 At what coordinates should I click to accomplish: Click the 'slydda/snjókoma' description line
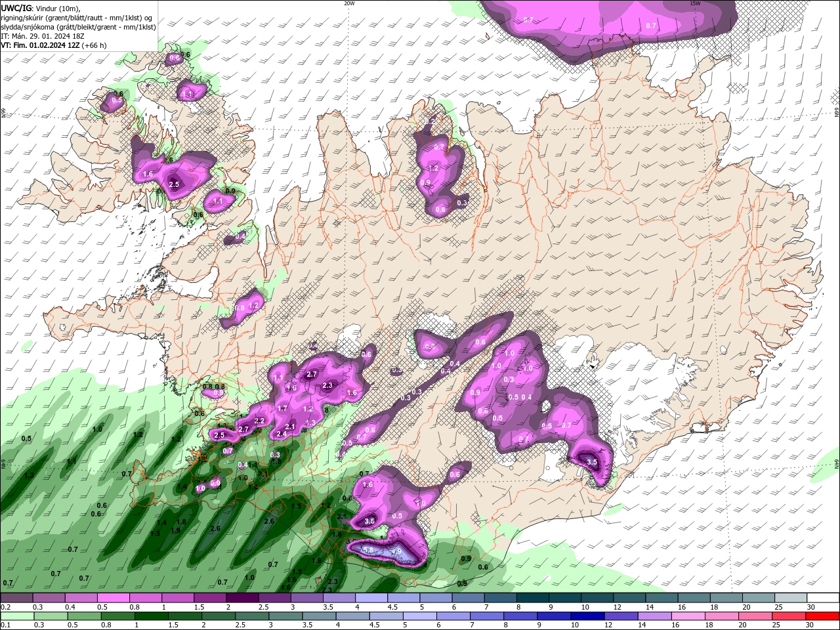click(x=78, y=27)
